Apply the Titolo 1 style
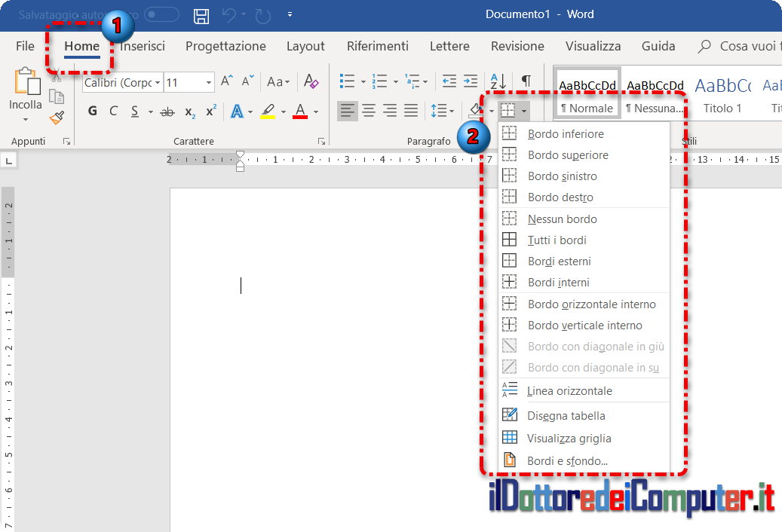 (x=722, y=94)
